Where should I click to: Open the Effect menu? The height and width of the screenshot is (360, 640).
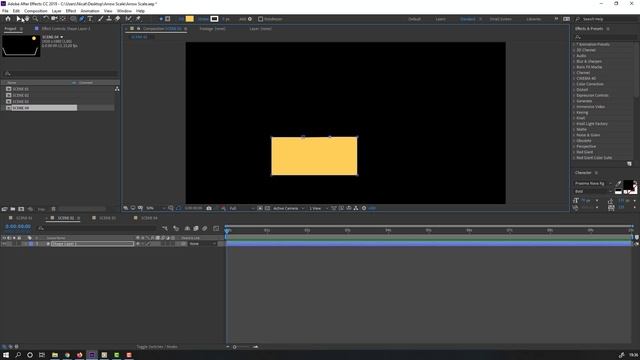pos(71,11)
